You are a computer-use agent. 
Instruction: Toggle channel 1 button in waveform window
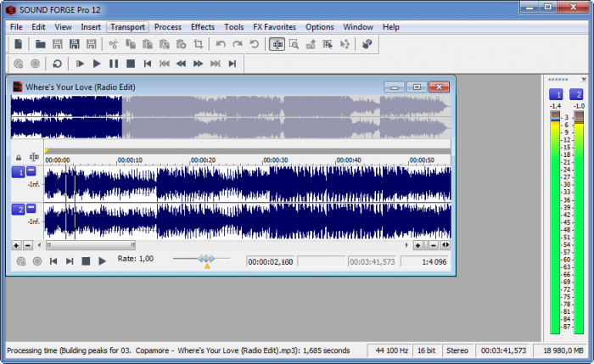[18, 172]
